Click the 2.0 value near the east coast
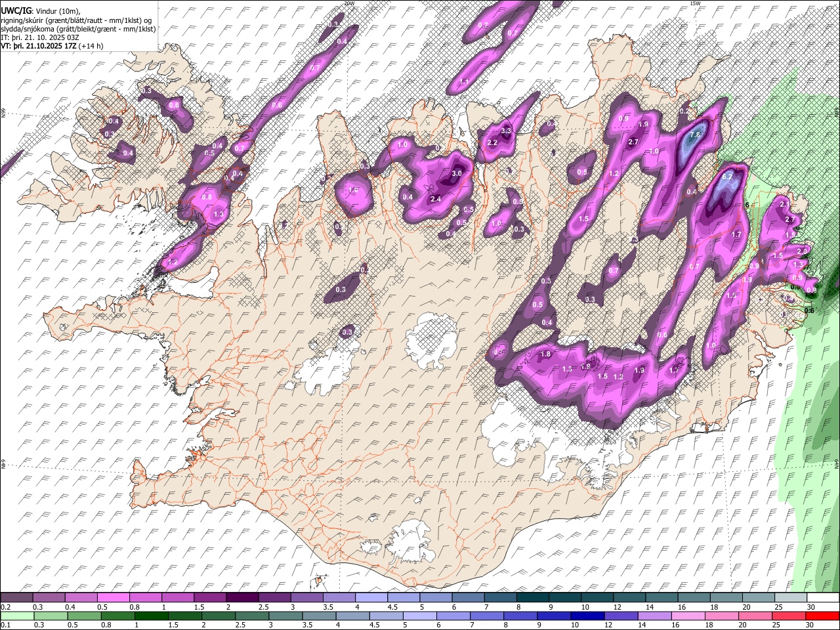The height and width of the screenshot is (630, 840). point(802,251)
